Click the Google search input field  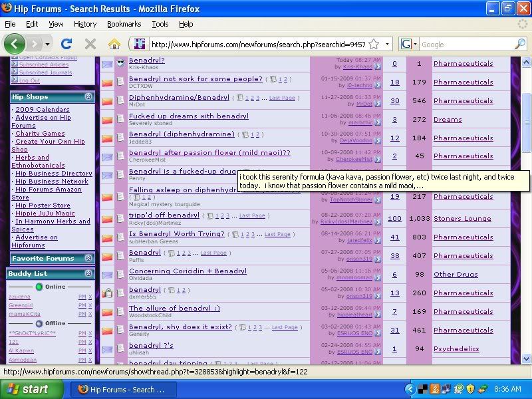click(x=467, y=45)
